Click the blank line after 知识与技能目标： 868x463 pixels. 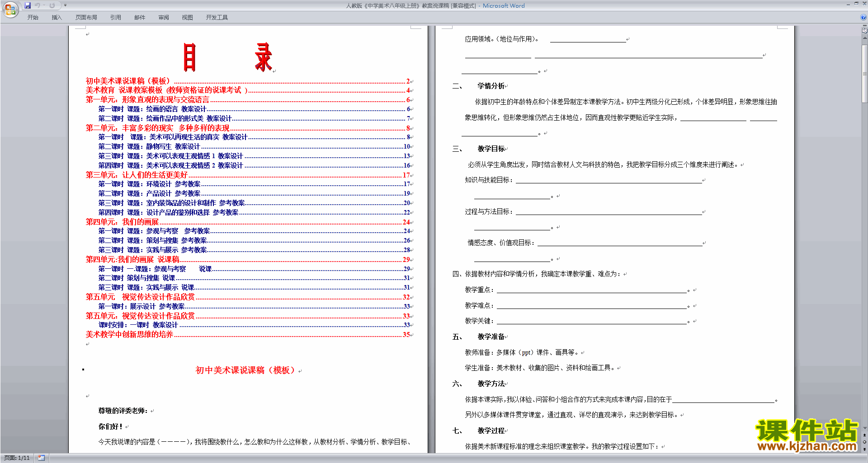609,180
